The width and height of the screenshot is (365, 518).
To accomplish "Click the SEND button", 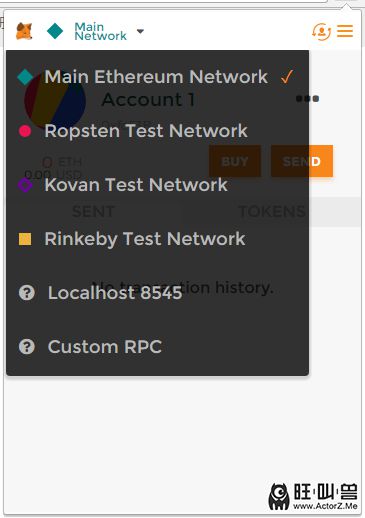I will [302, 161].
